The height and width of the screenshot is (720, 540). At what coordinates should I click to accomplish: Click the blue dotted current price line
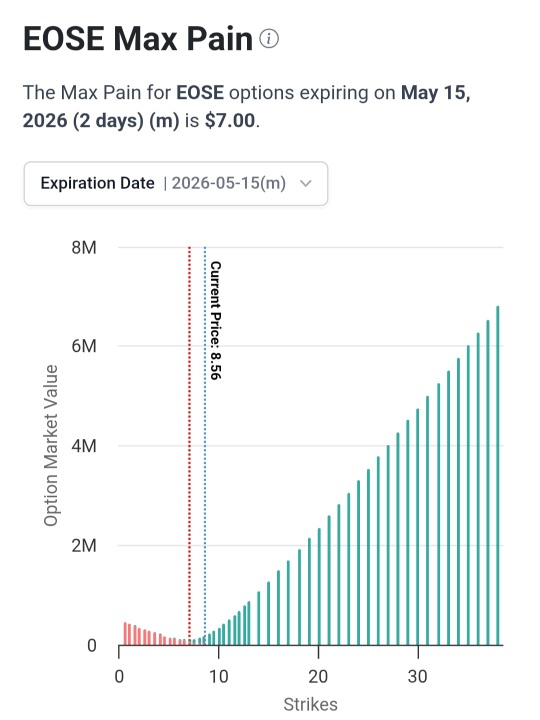pos(205,445)
